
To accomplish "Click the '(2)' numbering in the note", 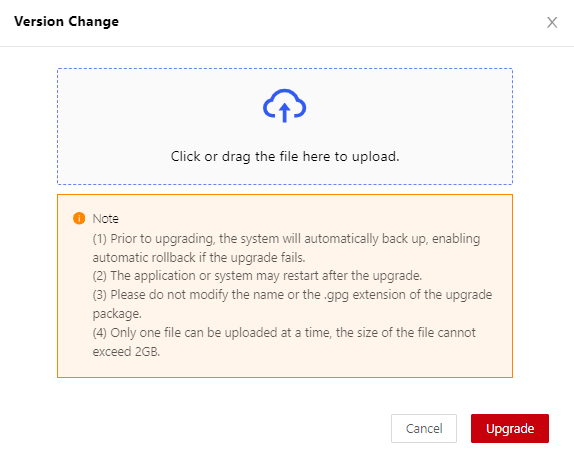I will (x=100, y=276).
